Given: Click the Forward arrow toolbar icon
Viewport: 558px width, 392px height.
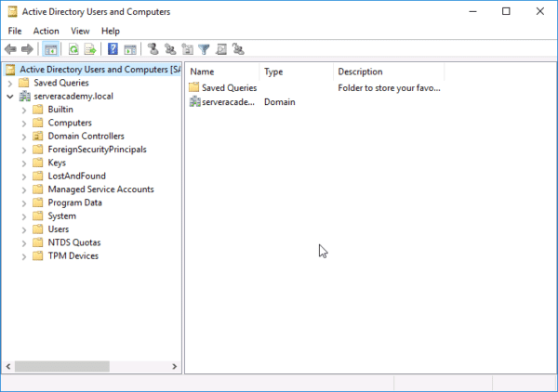Looking at the screenshot, I should (x=27, y=49).
